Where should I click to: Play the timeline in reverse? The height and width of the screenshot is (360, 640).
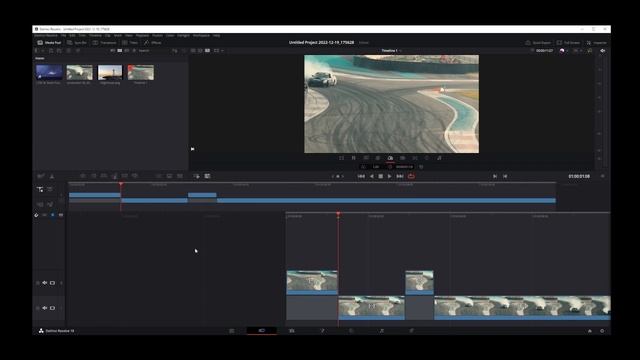(371, 176)
